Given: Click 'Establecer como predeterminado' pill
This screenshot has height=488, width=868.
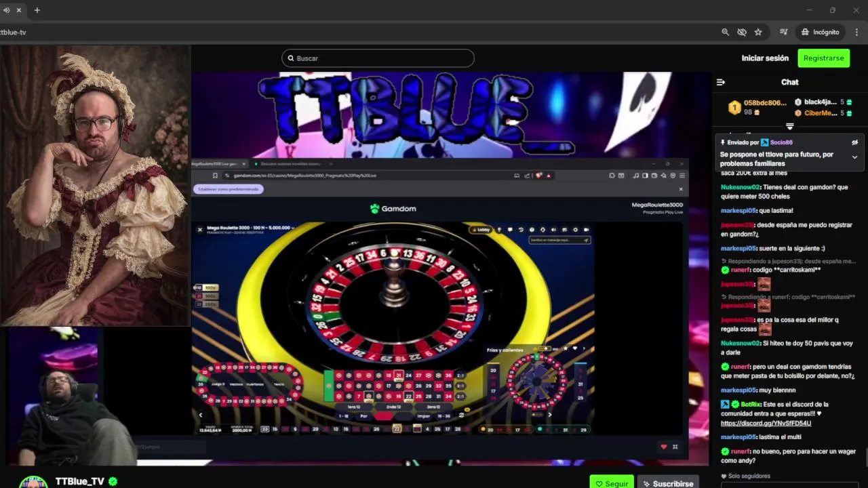Looking at the screenshot, I should point(229,189).
